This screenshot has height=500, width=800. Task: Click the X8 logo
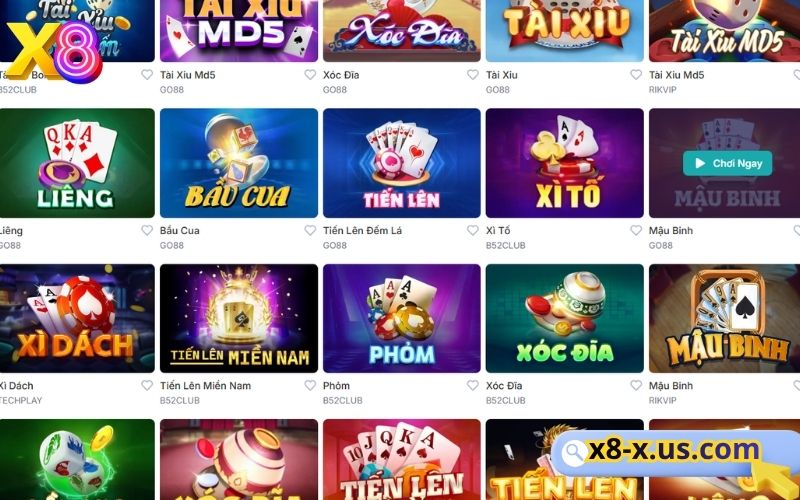click(54, 51)
